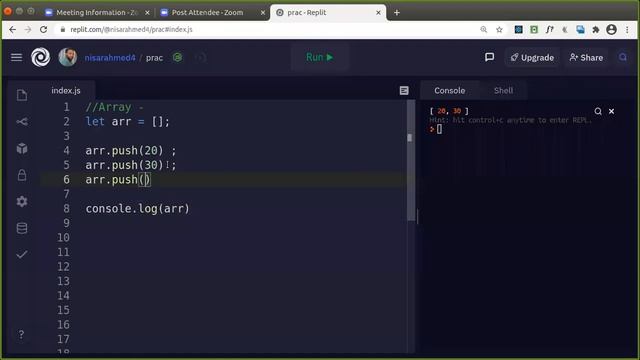Select the index.js file tab
Image resolution: width=640 pixels, height=360 pixels.
66,91
